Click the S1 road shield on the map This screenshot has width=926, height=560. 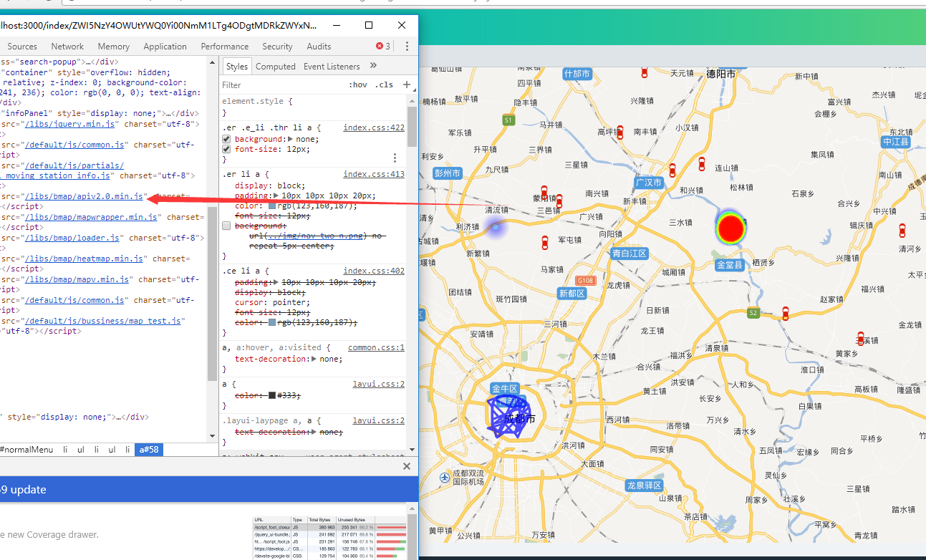click(508, 120)
